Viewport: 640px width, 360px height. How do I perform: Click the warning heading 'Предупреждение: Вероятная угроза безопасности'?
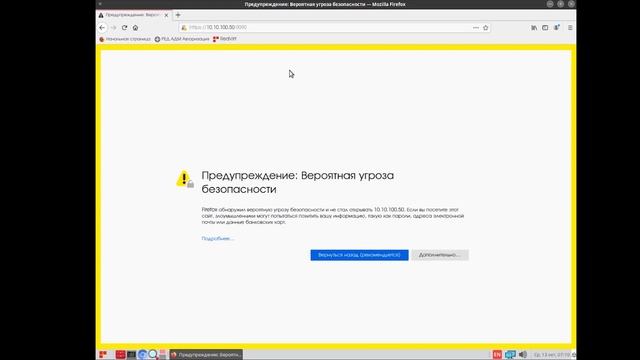pyautogui.click(x=298, y=182)
